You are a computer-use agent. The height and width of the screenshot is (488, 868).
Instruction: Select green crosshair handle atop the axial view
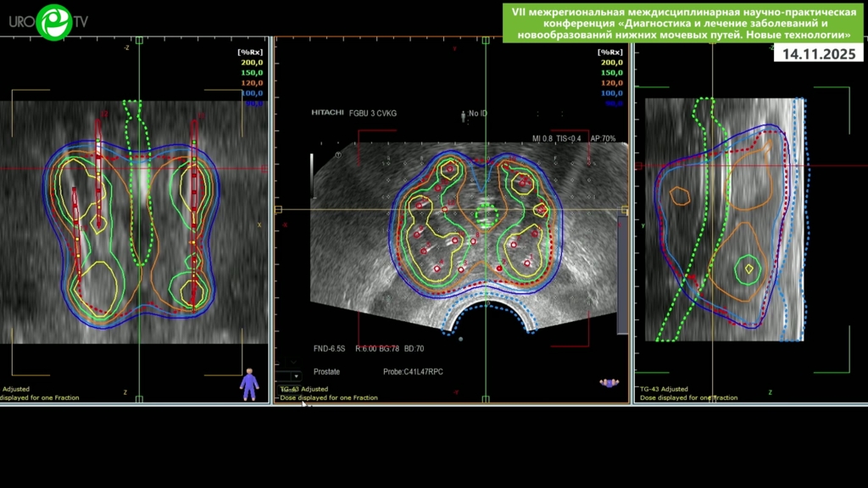click(x=485, y=40)
